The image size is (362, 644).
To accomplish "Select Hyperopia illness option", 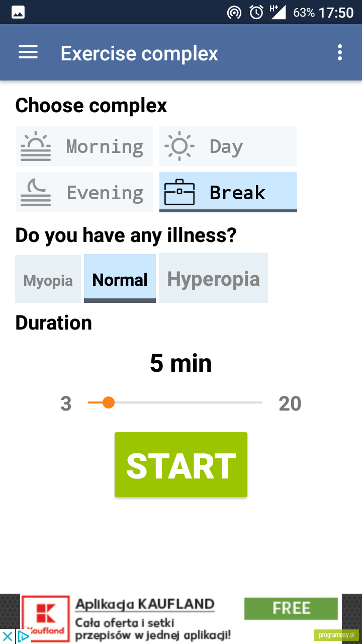I will tap(213, 278).
